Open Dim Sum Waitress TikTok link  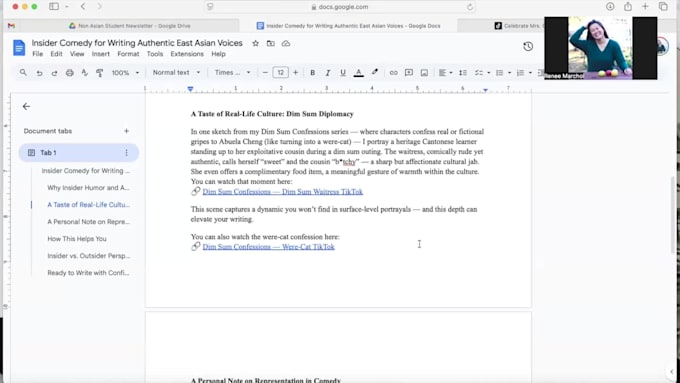pos(282,192)
